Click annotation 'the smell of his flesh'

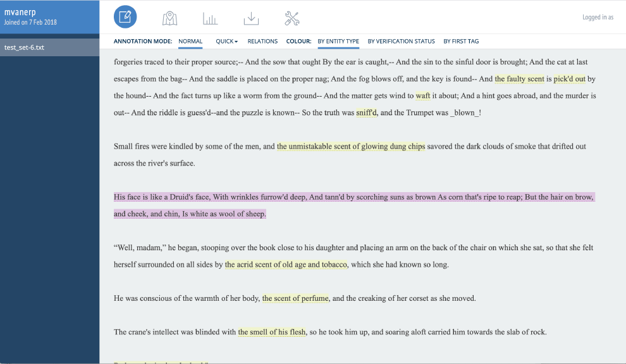click(x=272, y=332)
